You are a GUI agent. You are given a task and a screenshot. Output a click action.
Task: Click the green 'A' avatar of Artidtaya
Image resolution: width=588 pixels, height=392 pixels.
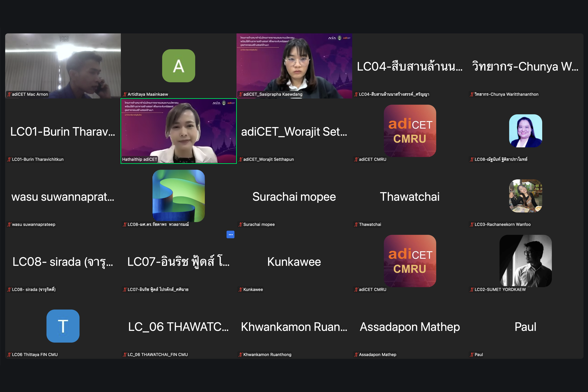coord(179,66)
